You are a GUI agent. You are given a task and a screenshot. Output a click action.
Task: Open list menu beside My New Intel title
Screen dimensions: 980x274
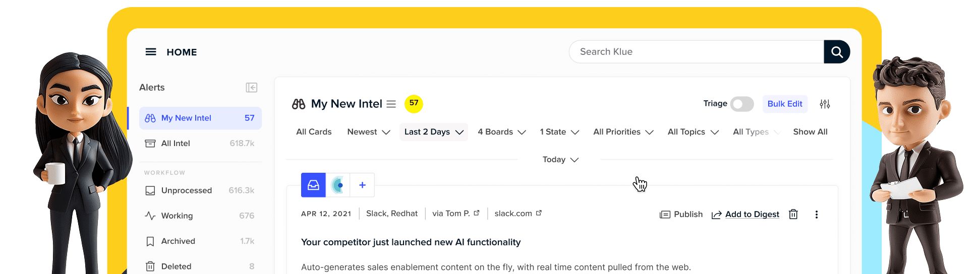coord(391,104)
